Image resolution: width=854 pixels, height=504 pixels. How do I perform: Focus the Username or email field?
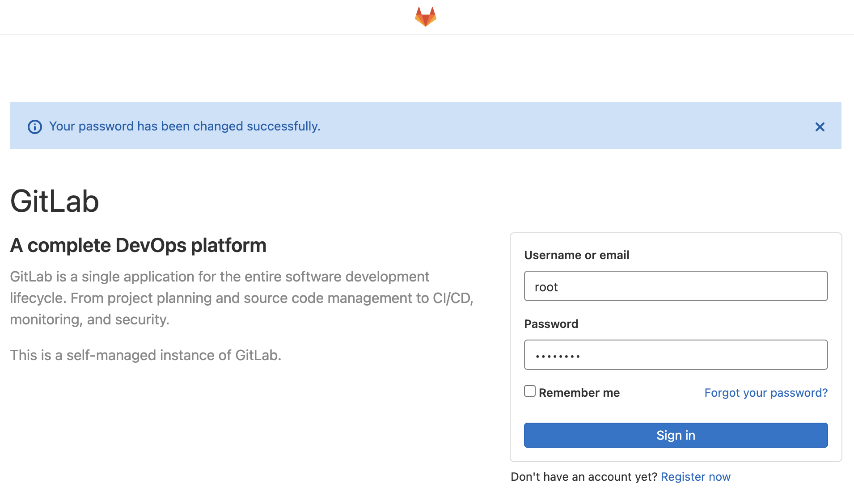pos(676,286)
